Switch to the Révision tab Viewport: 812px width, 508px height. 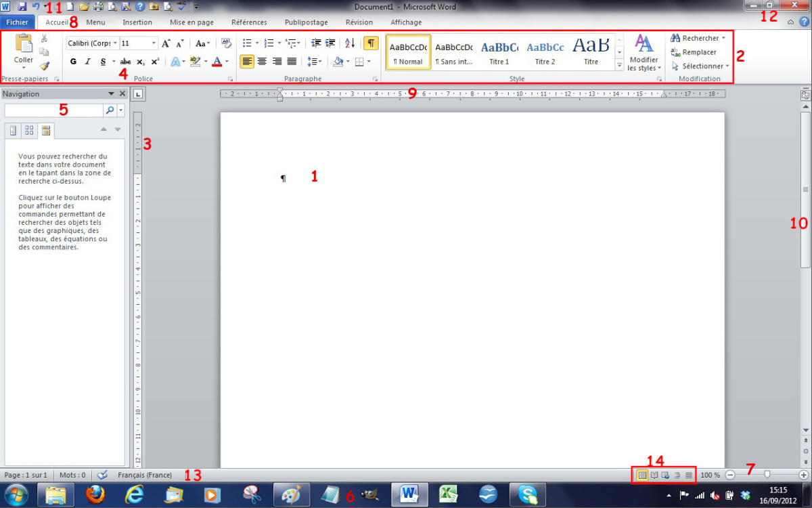pyautogui.click(x=359, y=22)
